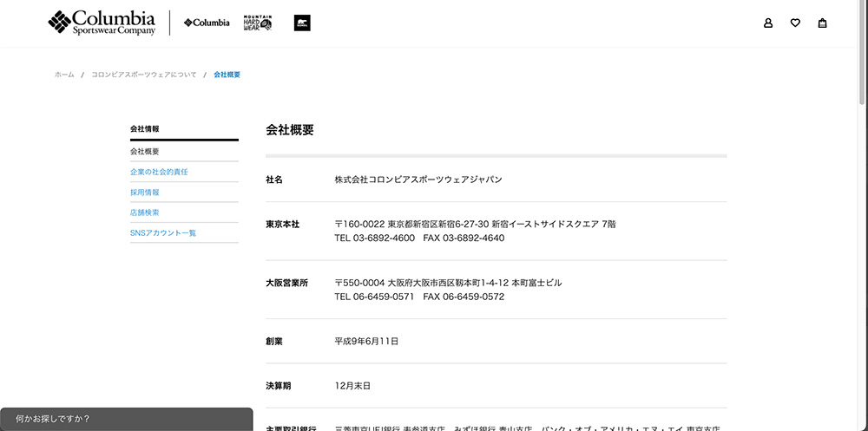Click the 〒550-0004 Osaka address line
The image size is (868, 431).
448,283
